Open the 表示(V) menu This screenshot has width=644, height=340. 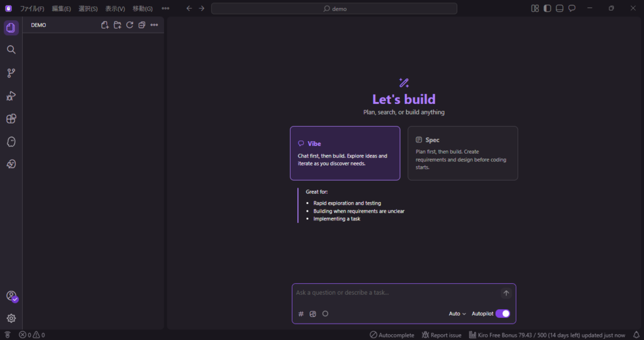[115, 9]
